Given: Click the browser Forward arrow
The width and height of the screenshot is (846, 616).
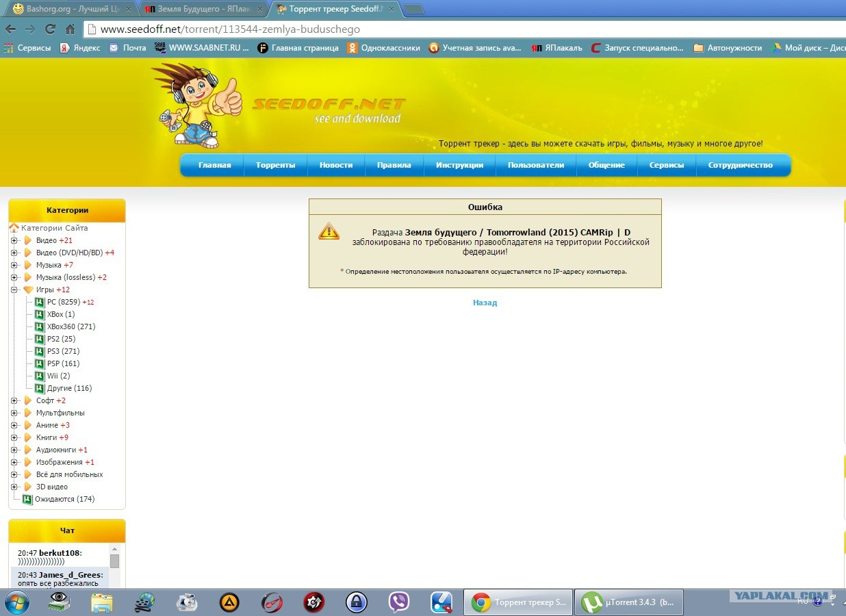Looking at the screenshot, I should [30, 29].
